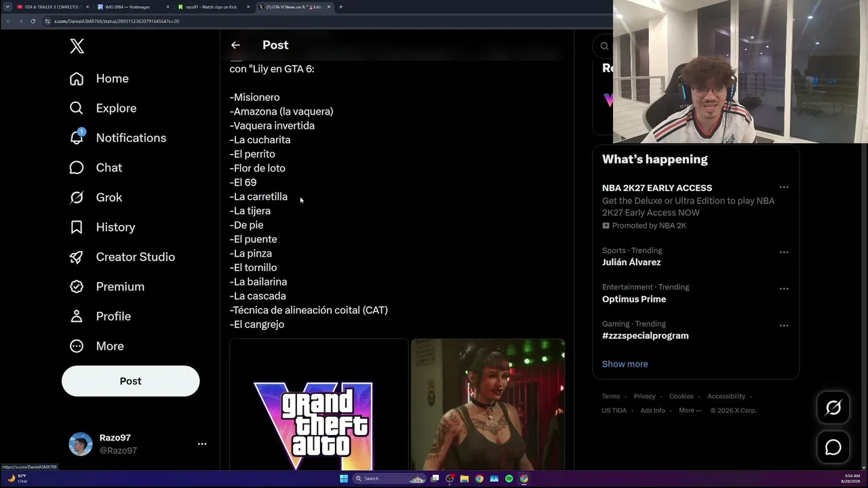
Task: Close the Postimages browser tab
Action: click(167, 7)
